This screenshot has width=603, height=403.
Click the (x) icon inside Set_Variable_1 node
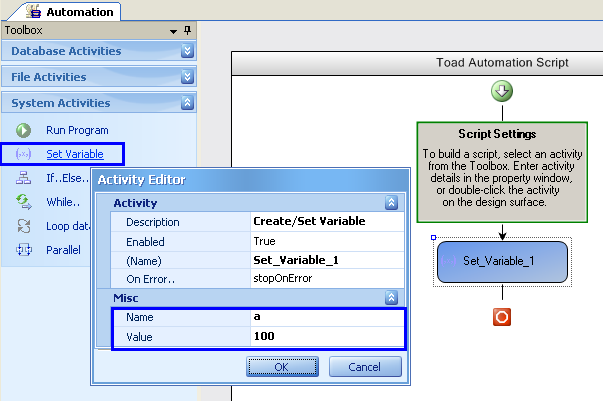pos(448,261)
